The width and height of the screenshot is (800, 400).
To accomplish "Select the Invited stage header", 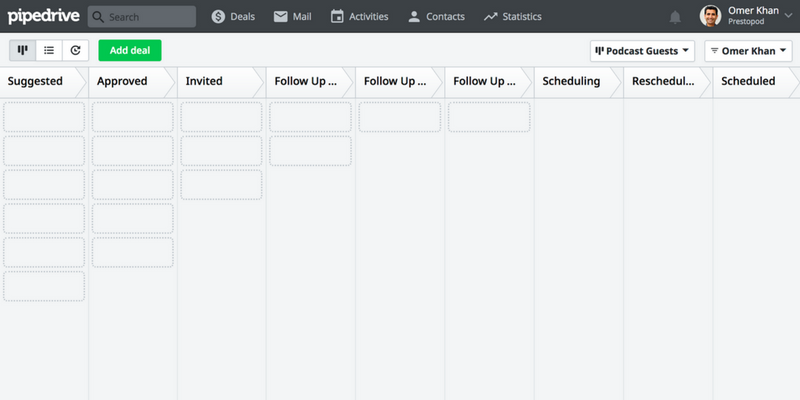I will (x=204, y=81).
